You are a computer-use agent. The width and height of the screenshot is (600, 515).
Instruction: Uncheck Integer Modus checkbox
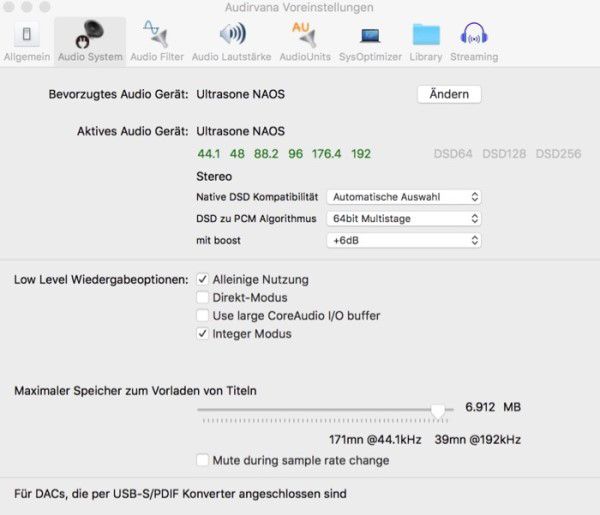click(202, 334)
